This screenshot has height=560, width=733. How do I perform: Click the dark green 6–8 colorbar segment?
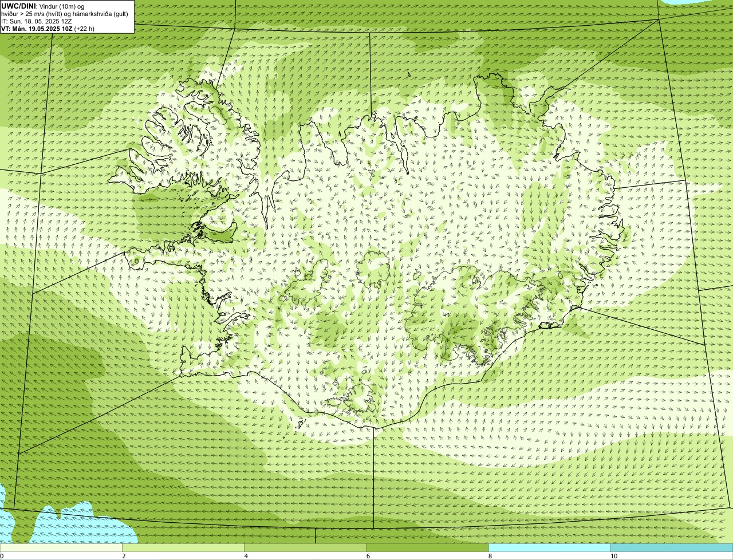point(427,547)
